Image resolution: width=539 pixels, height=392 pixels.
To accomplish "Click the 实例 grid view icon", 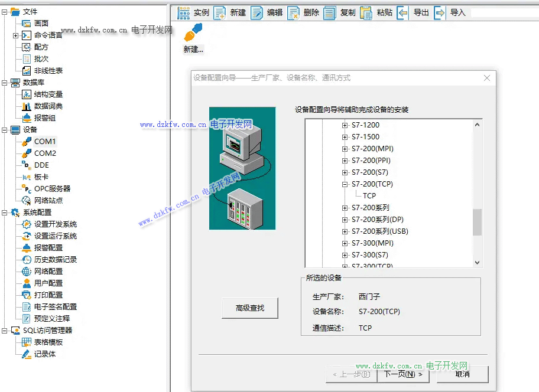I will click(184, 12).
